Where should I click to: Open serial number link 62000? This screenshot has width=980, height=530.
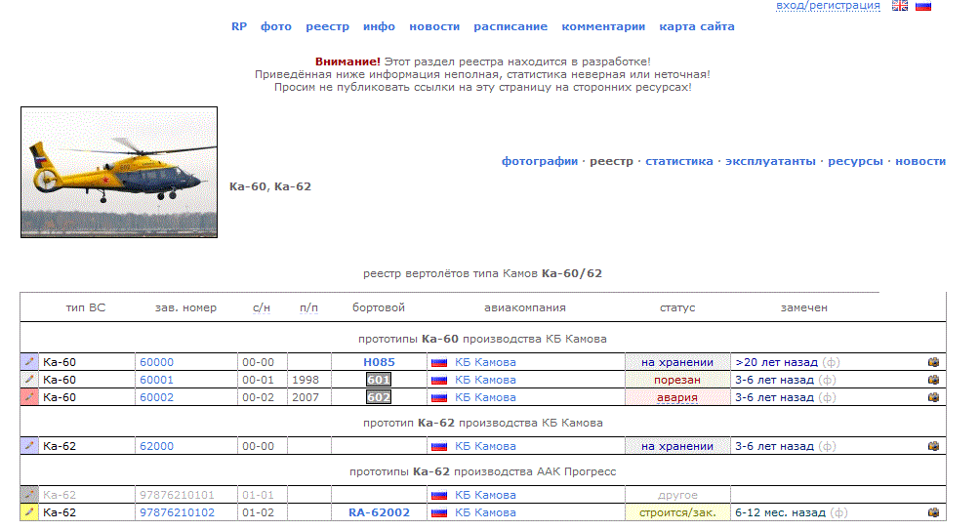click(157, 446)
